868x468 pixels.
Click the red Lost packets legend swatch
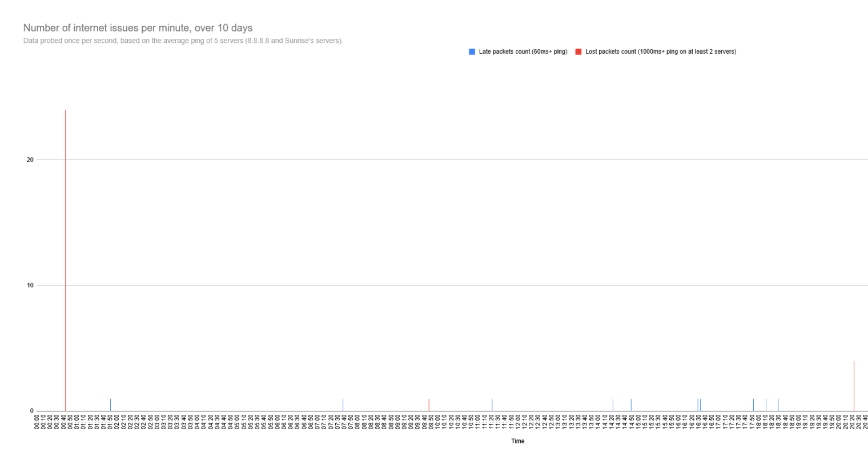tap(578, 52)
